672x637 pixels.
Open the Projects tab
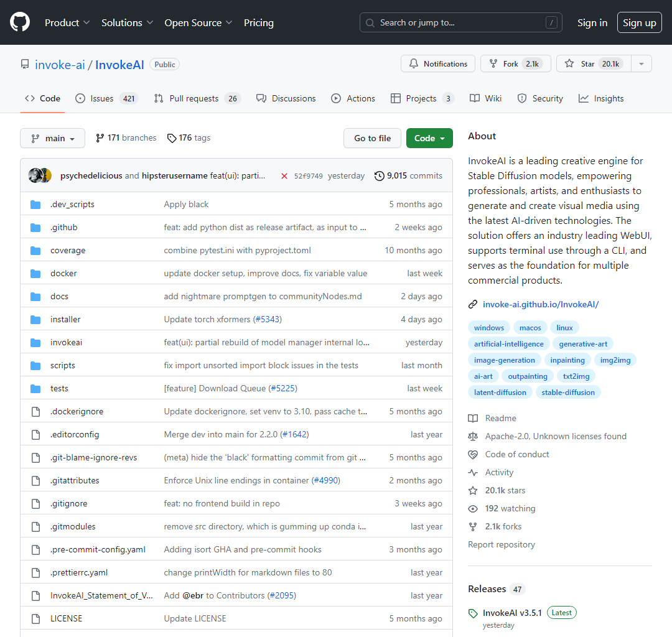tap(422, 98)
